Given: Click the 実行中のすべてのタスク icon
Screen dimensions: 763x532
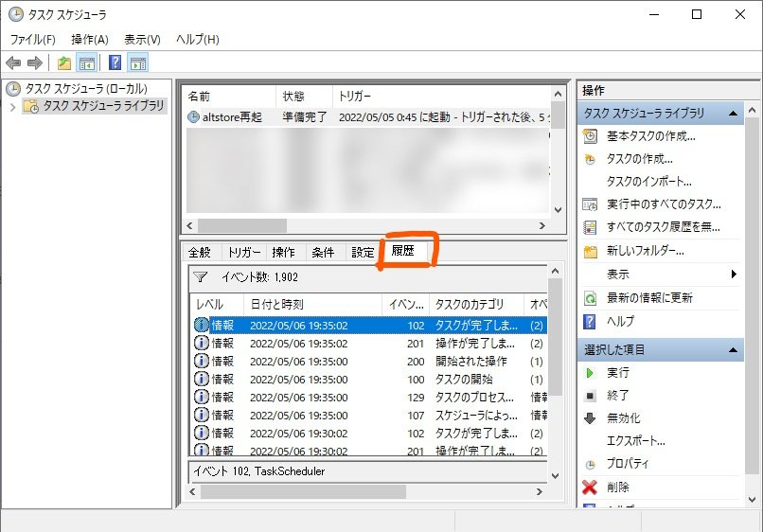Looking at the screenshot, I should tap(591, 204).
